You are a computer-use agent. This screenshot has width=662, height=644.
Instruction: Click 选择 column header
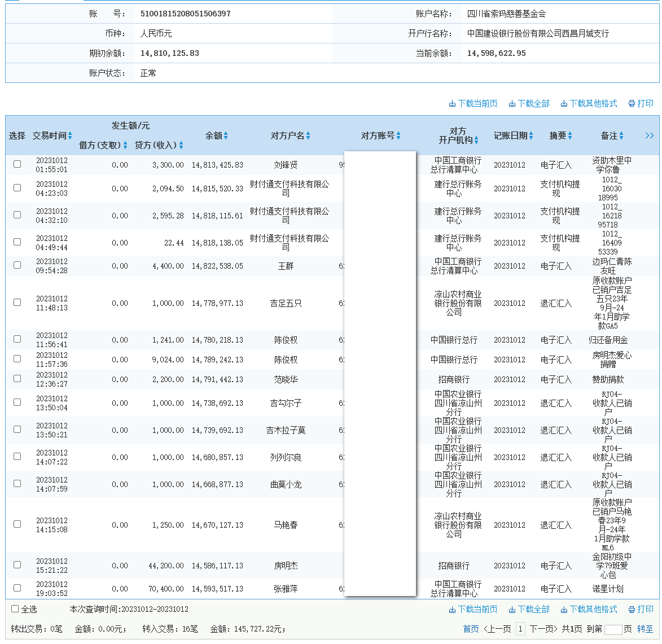[17, 135]
